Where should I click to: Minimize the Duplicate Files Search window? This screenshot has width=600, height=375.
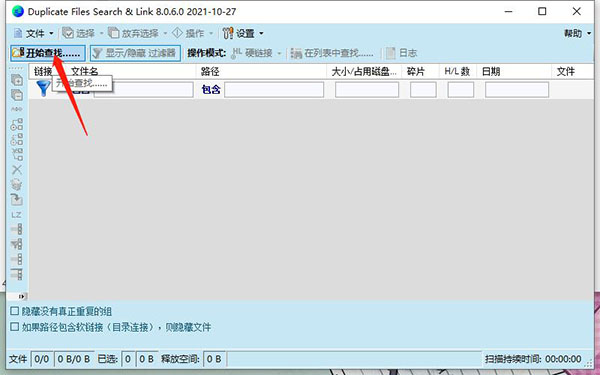click(508, 11)
